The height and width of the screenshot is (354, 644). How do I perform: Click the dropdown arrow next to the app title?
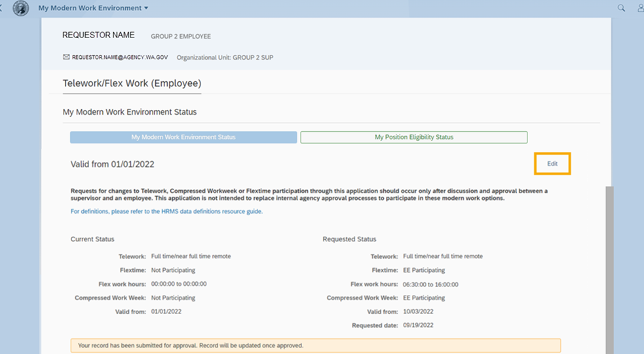pyautogui.click(x=146, y=8)
